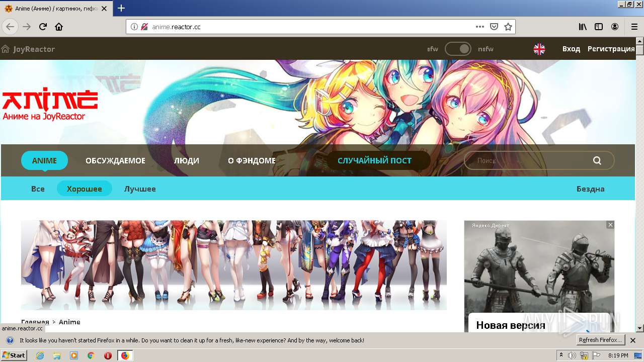Click the anime girls banner image

pos(233,265)
